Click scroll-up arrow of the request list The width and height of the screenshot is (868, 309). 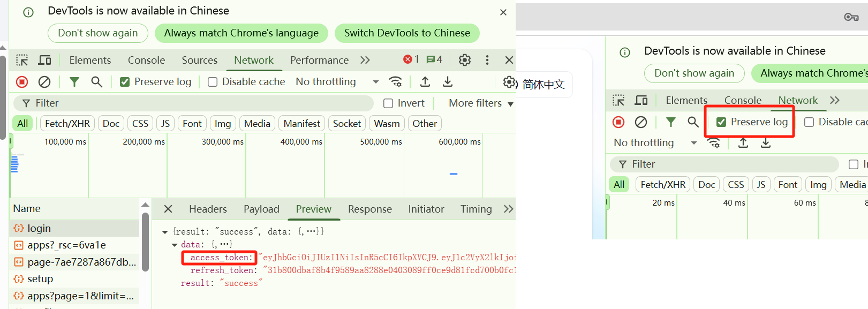coord(145,205)
